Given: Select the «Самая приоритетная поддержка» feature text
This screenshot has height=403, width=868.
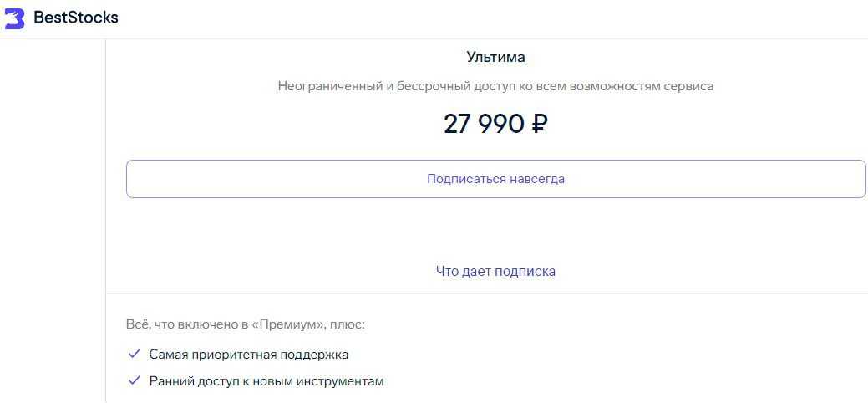Looking at the screenshot, I should pos(249,355).
